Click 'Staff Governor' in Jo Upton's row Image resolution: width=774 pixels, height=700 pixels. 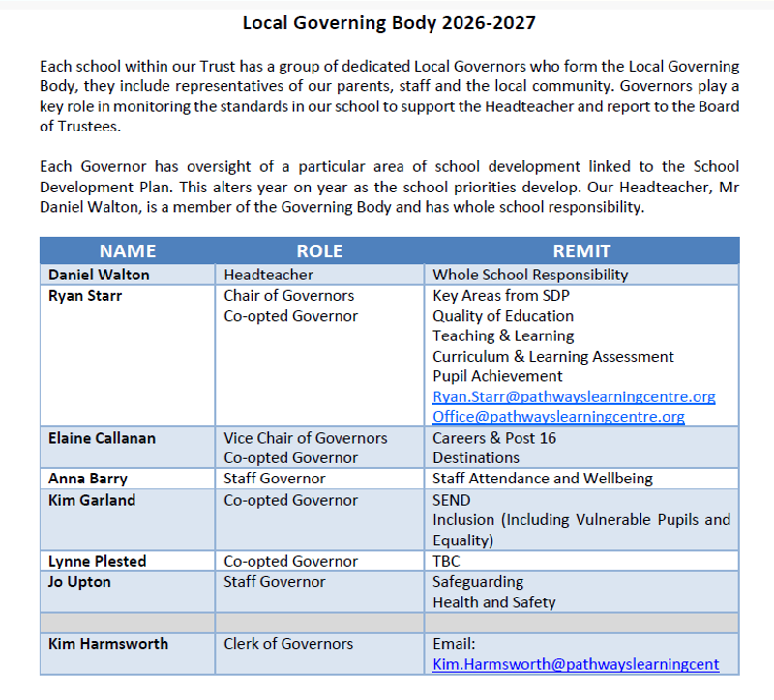pyautogui.click(x=275, y=582)
